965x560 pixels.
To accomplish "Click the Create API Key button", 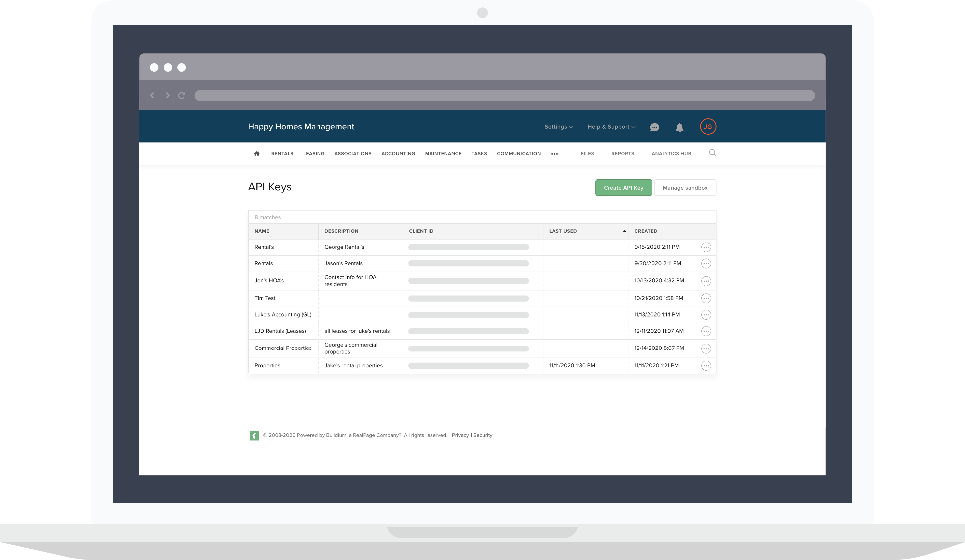I will 623,188.
